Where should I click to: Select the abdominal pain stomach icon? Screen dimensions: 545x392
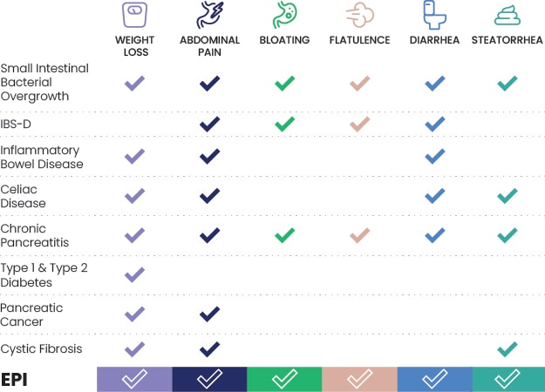tap(209, 15)
